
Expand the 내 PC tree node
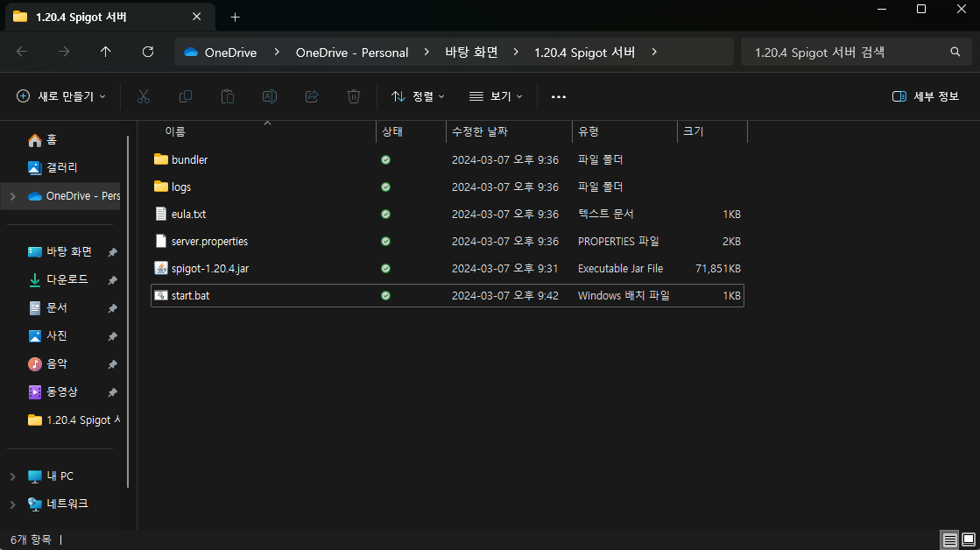12,476
